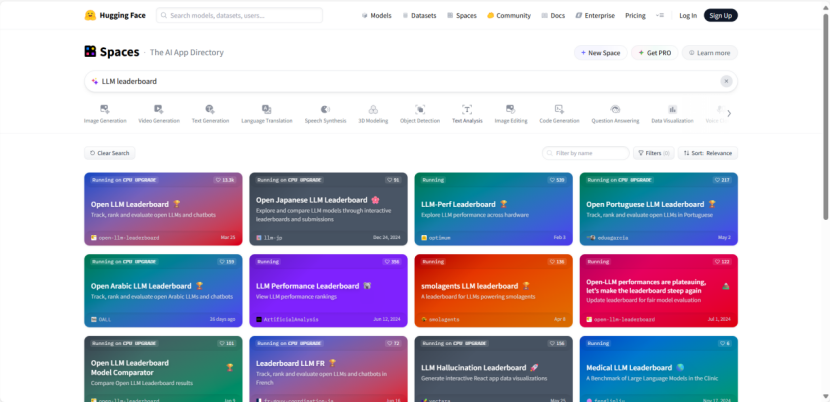Like the LLM-Perf Leaderboard space
This screenshot has height=402, width=830.
[x=556, y=180]
